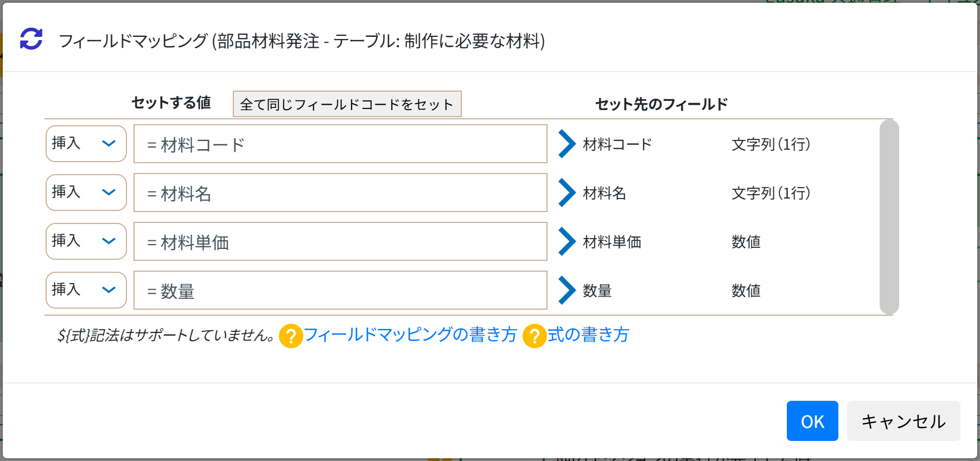Click the 全て同じフィールドコードをセット button
Viewport: 980px width, 461px height.
(347, 104)
